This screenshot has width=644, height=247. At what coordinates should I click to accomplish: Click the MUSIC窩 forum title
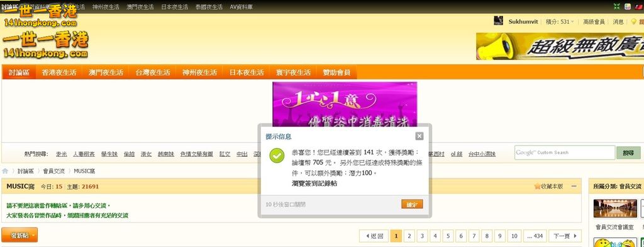21,187
